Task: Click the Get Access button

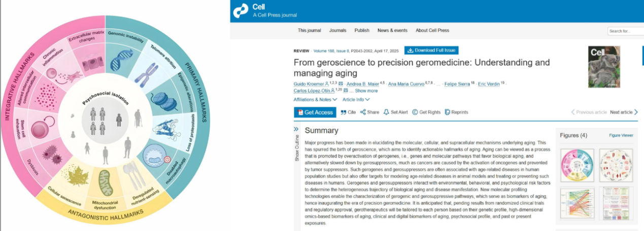Action: point(315,112)
